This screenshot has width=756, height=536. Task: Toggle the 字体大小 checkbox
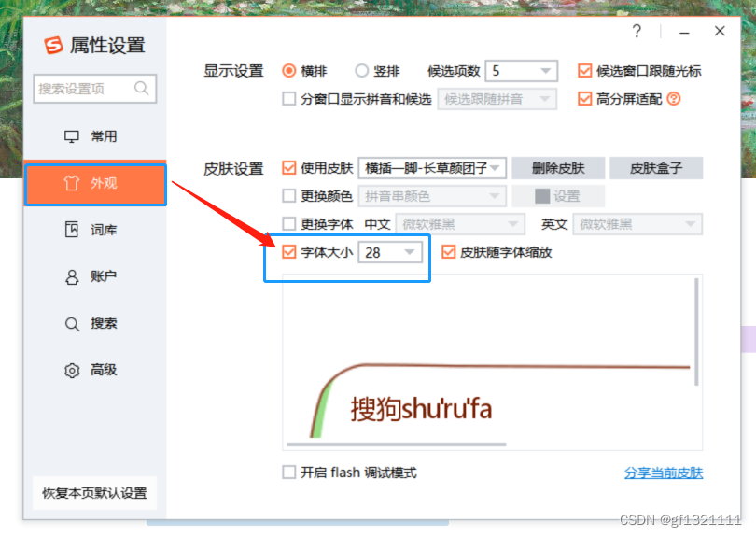coord(288,252)
